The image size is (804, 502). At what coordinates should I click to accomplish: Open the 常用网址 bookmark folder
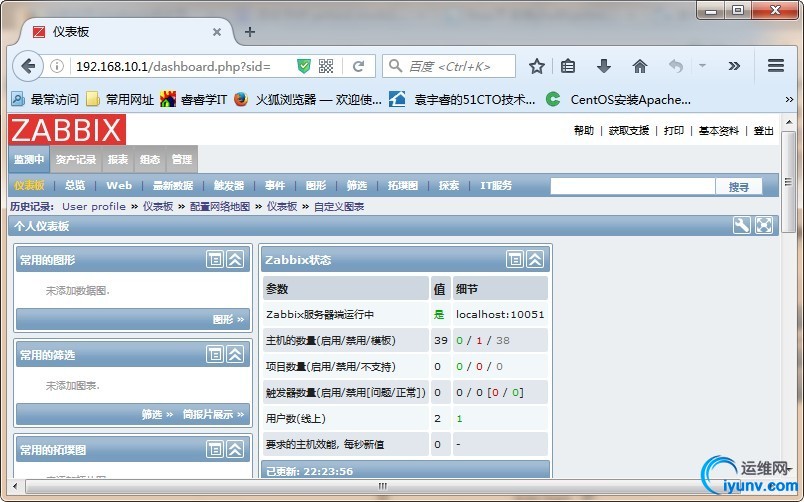coord(120,99)
